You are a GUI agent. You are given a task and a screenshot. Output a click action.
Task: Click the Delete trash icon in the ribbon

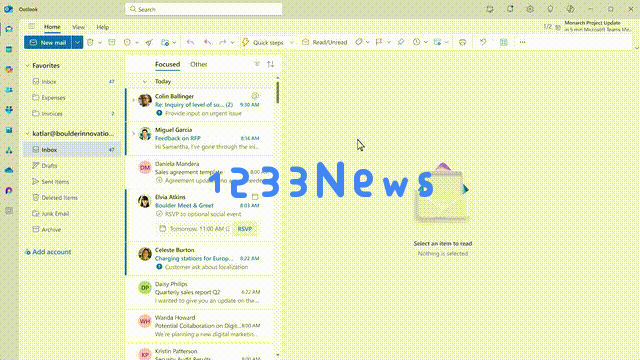(90, 42)
